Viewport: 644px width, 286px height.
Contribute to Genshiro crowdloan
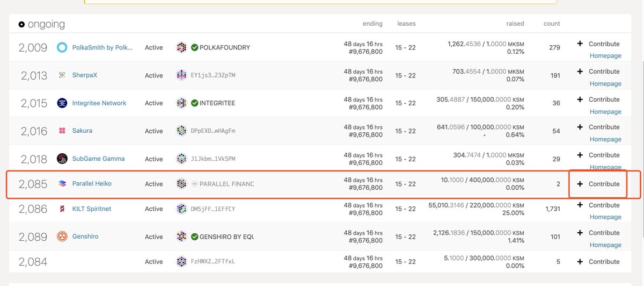598,233
